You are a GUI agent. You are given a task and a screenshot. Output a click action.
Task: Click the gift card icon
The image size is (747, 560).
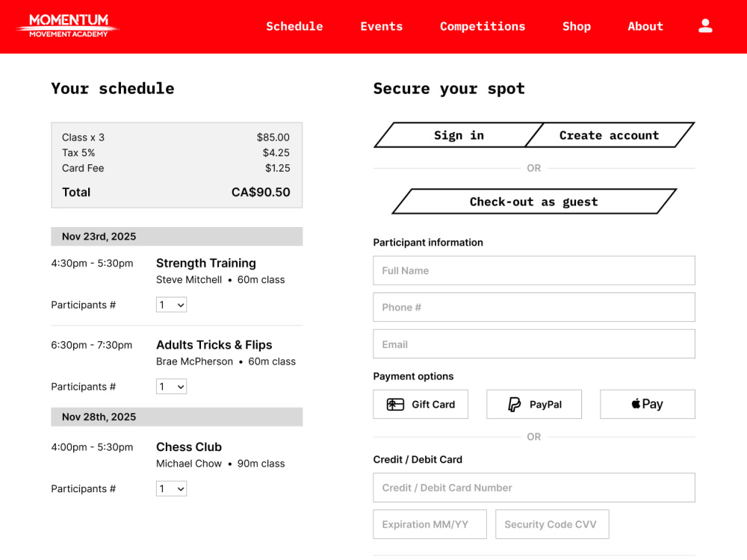click(395, 404)
